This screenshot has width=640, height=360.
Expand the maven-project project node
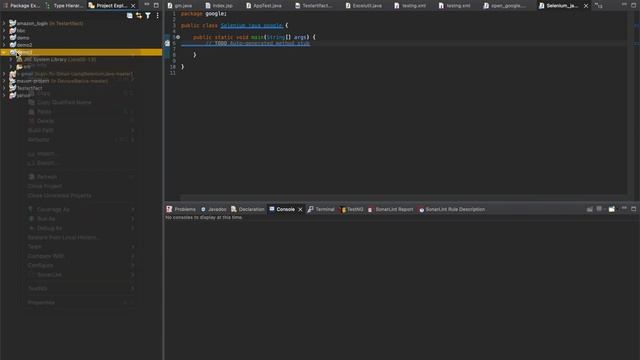tap(4, 81)
